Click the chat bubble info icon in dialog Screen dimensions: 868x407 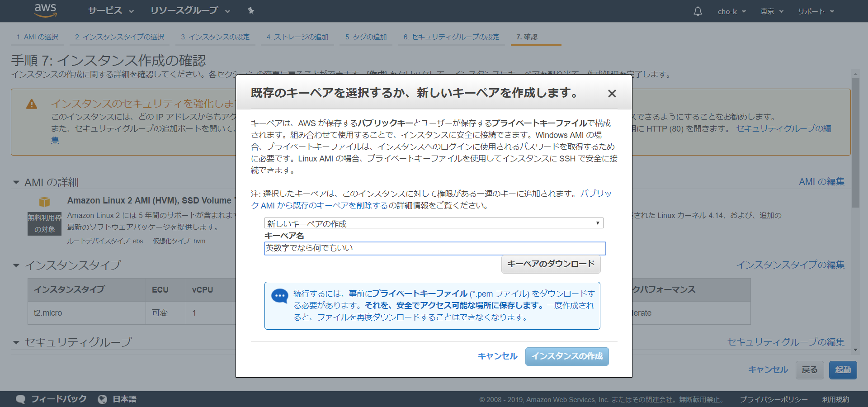point(279,297)
